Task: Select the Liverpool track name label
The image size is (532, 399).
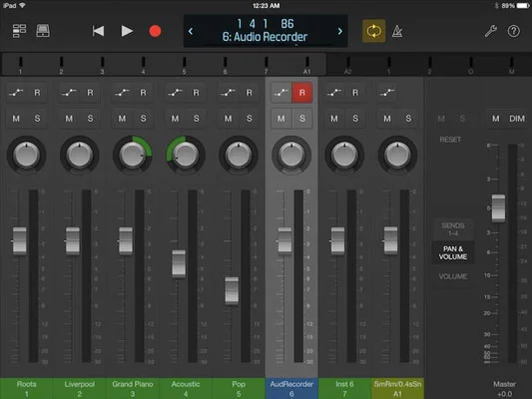Action: coord(80,388)
